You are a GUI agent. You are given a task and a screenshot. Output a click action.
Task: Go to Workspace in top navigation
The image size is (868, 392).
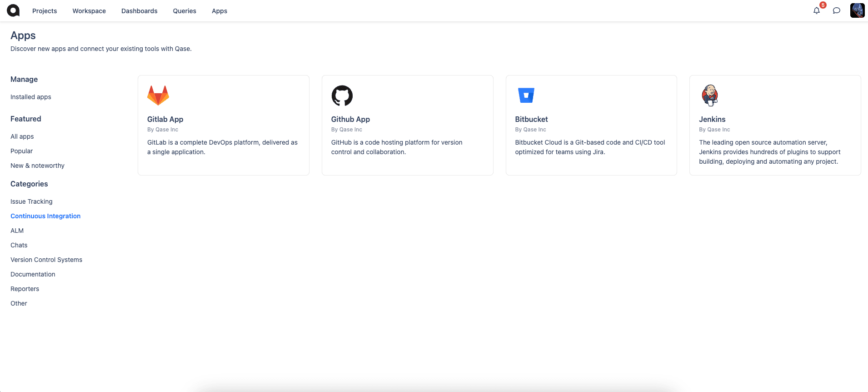pyautogui.click(x=89, y=11)
